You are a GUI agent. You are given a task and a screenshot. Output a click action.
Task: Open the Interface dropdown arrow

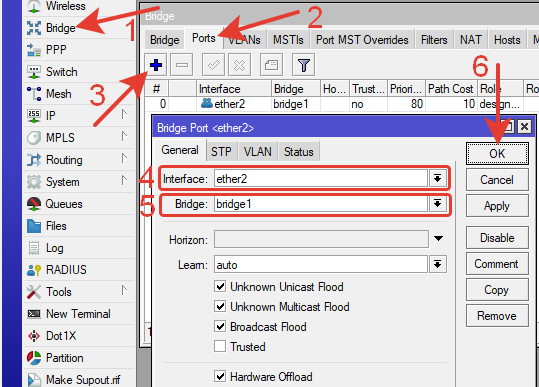(x=437, y=178)
